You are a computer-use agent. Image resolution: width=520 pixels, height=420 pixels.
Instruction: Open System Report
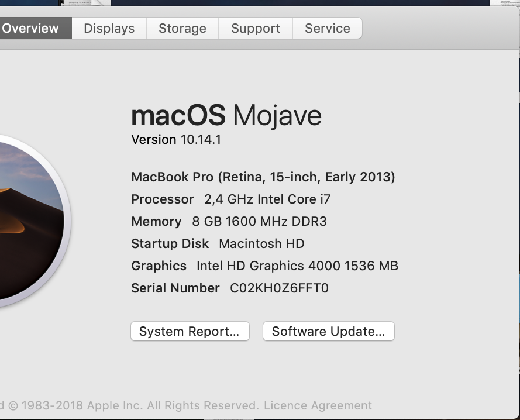(190, 331)
